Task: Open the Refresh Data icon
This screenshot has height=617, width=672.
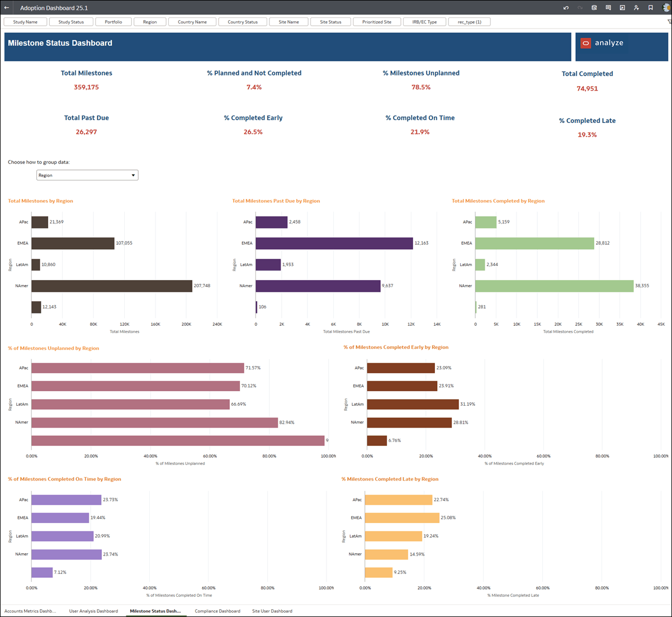Action: click(594, 8)
